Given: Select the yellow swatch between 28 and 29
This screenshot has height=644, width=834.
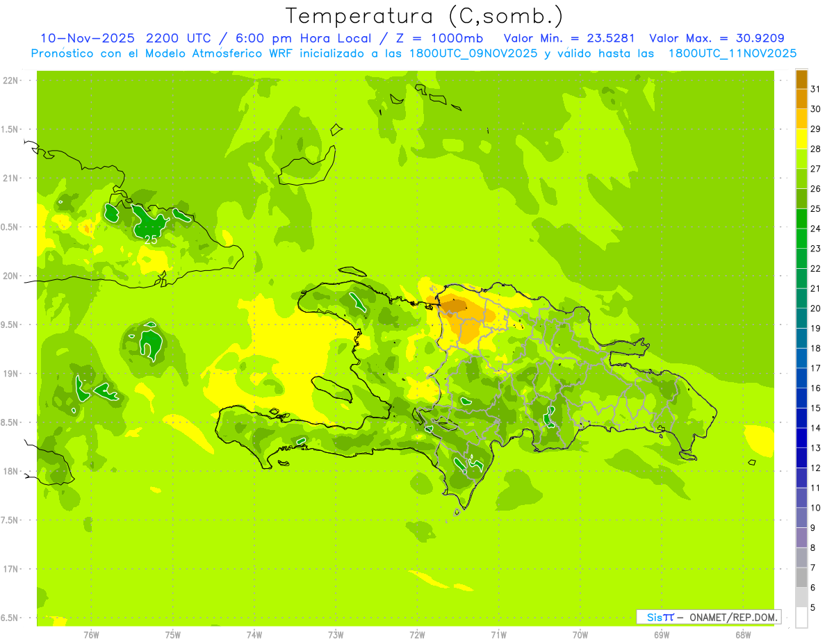Looking at the screenshot, I should (x=801, y=138).
